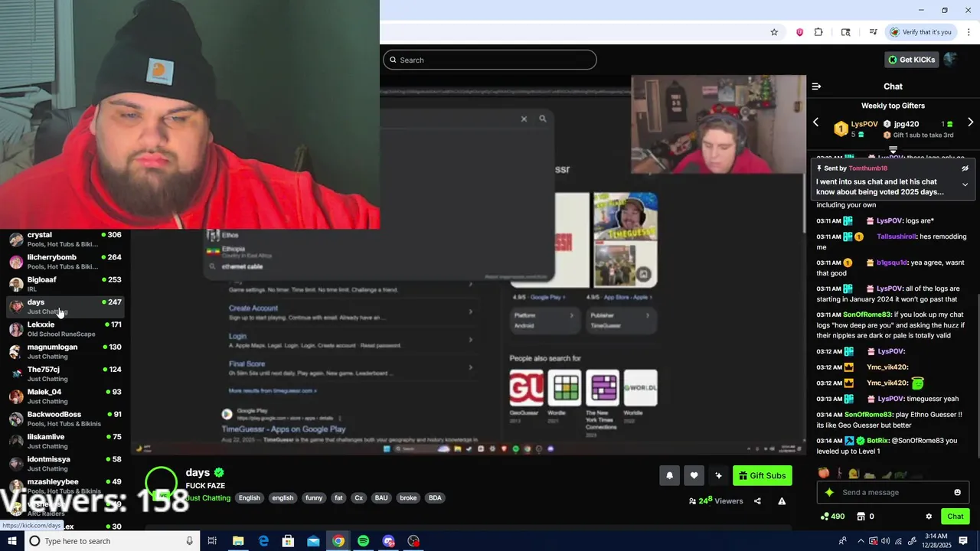Click the Tallsushiroll username in chat
Viewport: 980px width, 551px height.
[897, 236]
